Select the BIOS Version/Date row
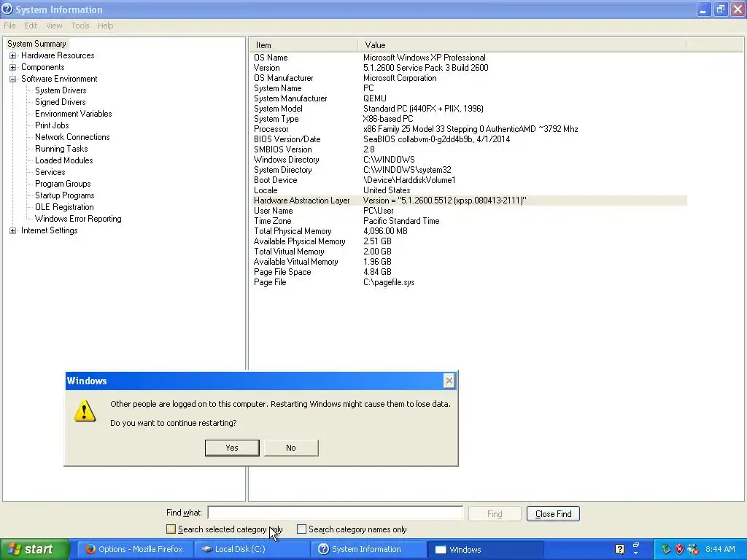Viewport: 747px width, 560px height. click(469, 139)
